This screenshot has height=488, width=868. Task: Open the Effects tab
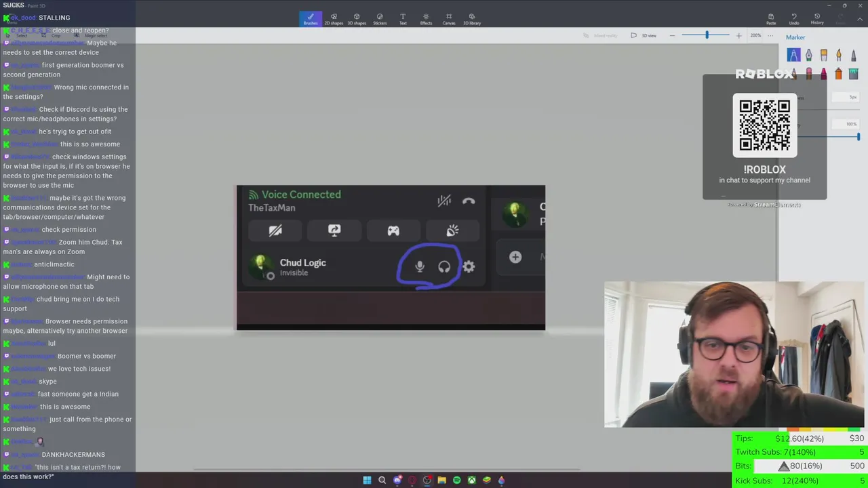click(426, 19)
